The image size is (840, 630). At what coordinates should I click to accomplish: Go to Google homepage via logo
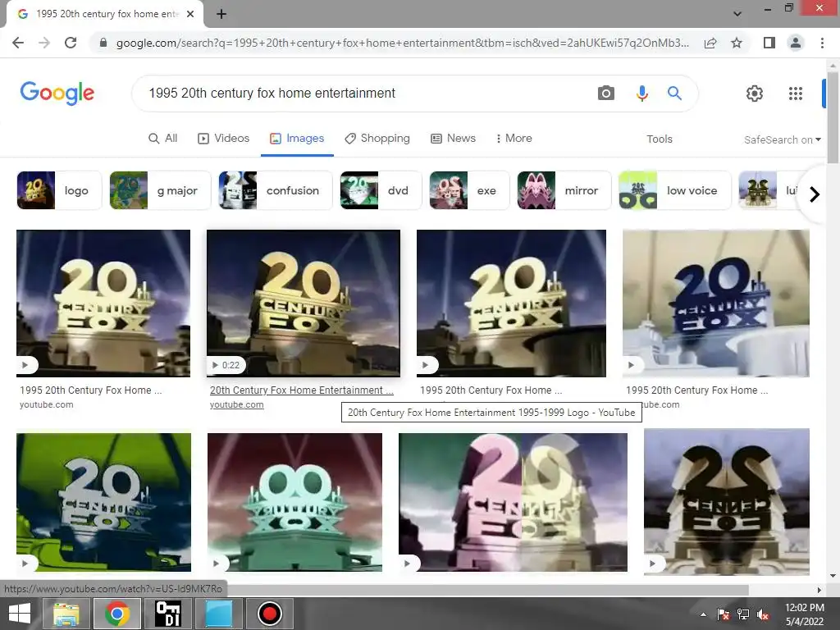pyautogui.click(x=57, y=94)
